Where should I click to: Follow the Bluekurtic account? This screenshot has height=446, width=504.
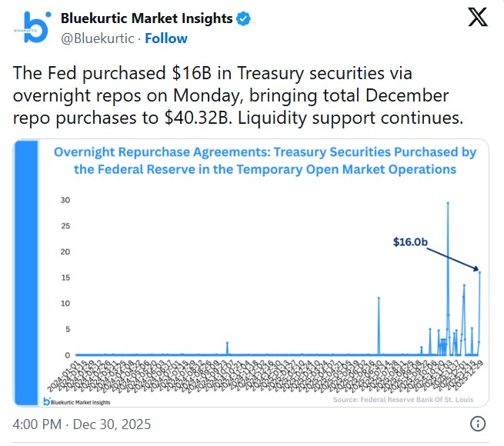166,38
